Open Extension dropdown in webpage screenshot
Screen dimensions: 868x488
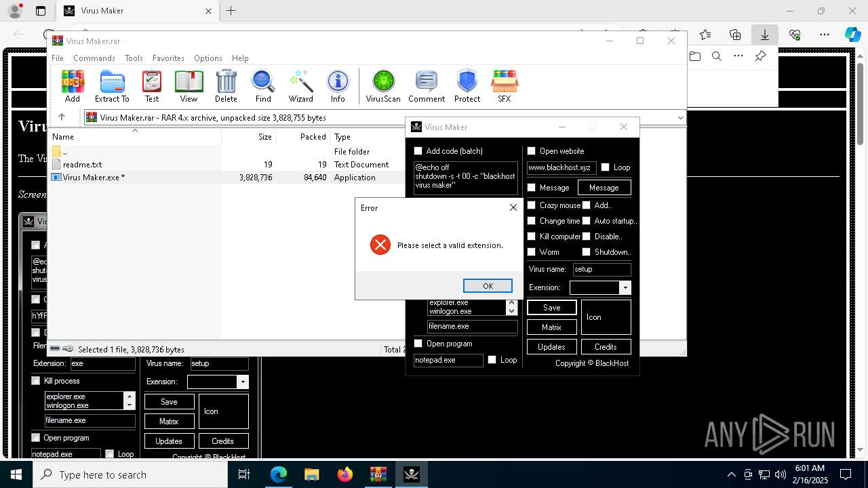242,382
